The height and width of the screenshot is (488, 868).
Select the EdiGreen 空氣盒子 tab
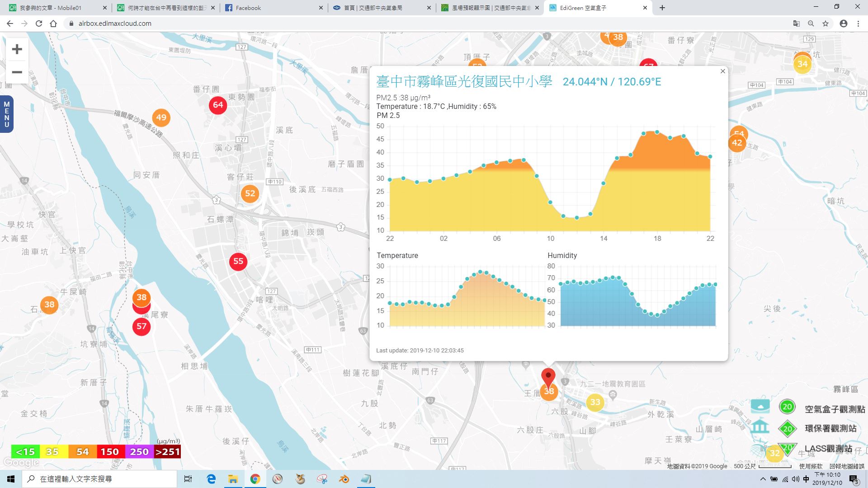click(597, 8)
